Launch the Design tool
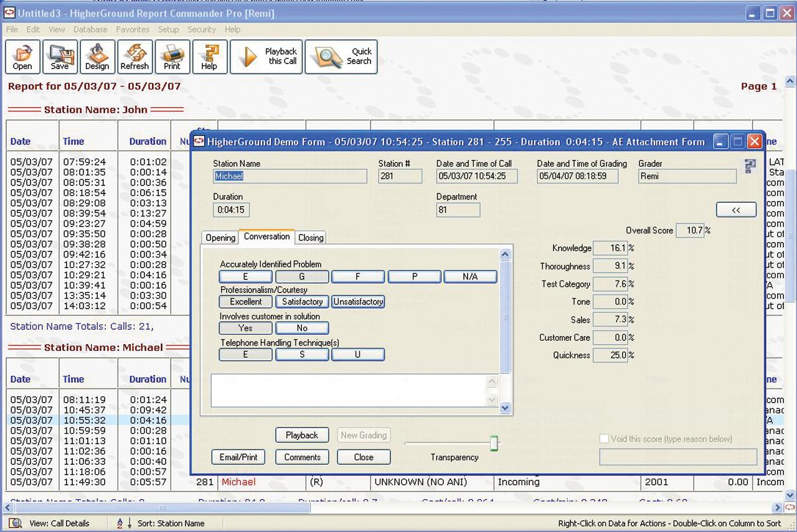This screenshot has width=797, height=532. pyautogui.click(x=97, y=57)
